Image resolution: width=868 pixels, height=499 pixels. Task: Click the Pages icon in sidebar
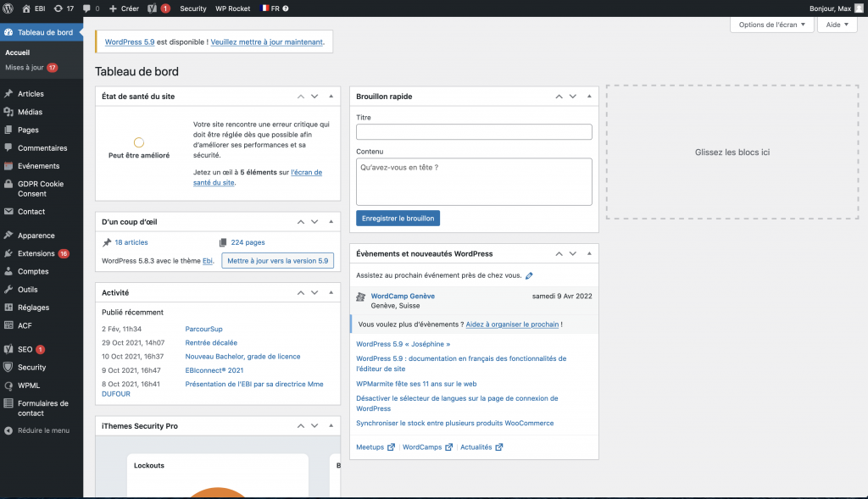[x=8, y=130]
